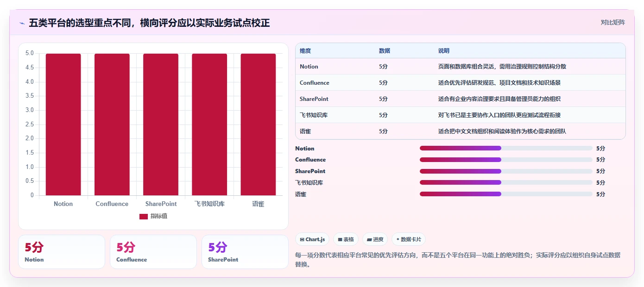This screenshot has height=287, width=644.
Task: Click the Confluence progress bar
Action: [506, 160]
